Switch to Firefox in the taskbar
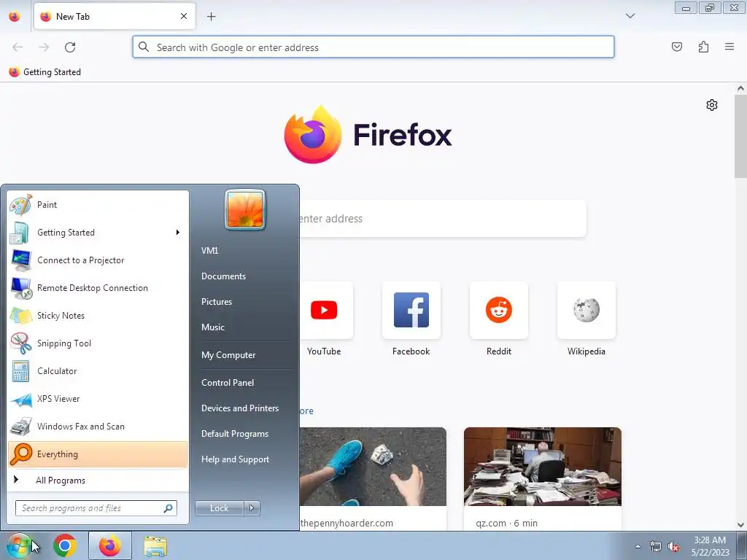Viewport: 747px width, 560px height. 109,545
